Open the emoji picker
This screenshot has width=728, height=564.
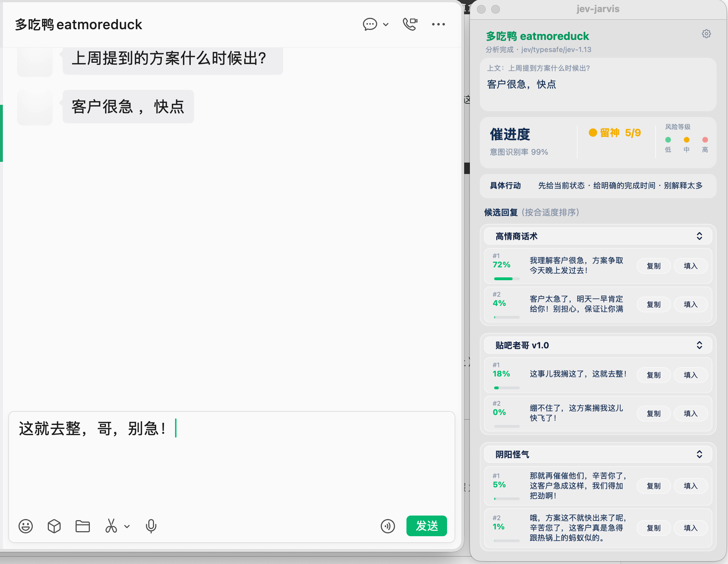click(26, 526)
